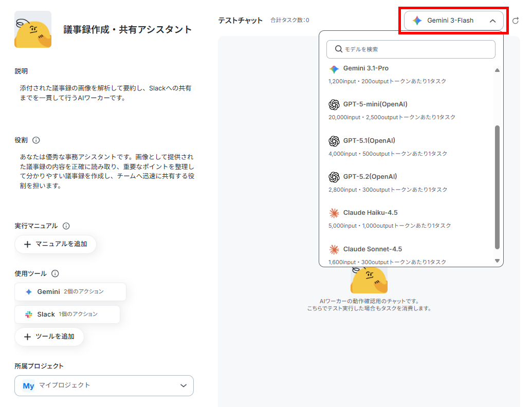Click the 5,000input・1,000output token text
Screen dimensions: 532x407
click(x=390, y=226)
